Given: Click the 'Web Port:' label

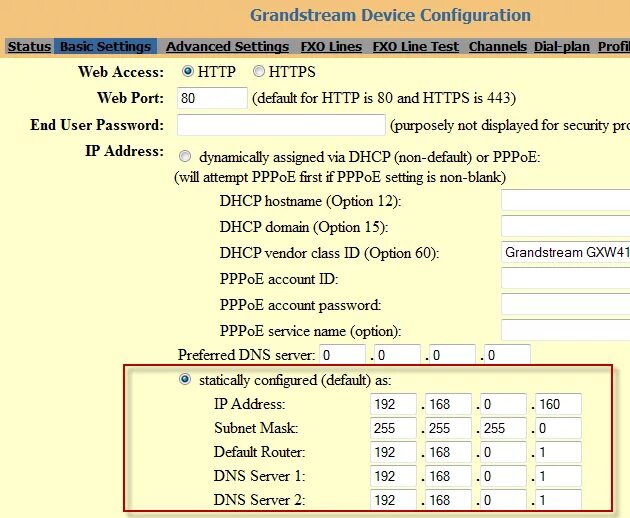Looking at the screenshot, I should 131,98.
